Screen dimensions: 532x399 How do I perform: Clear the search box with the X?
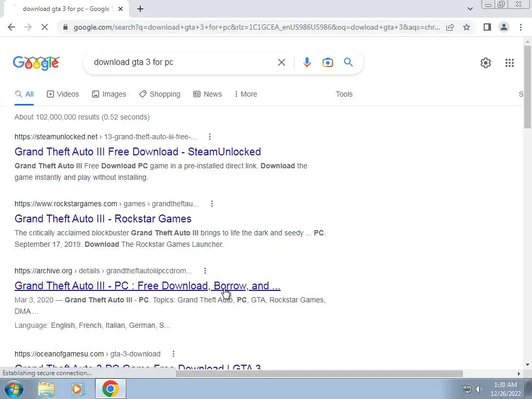coord(281,62)
